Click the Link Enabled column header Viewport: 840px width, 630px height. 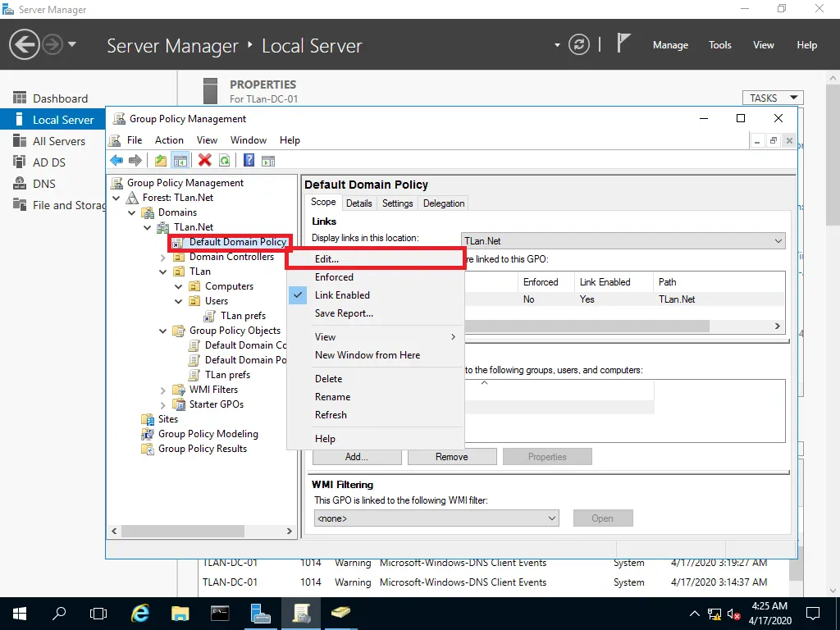coord(613,282)
